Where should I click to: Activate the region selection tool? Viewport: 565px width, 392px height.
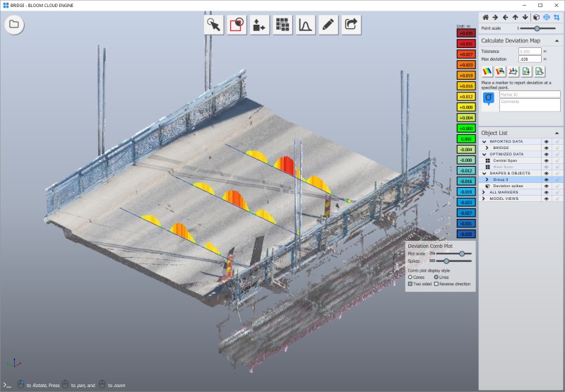click(237, 25)
